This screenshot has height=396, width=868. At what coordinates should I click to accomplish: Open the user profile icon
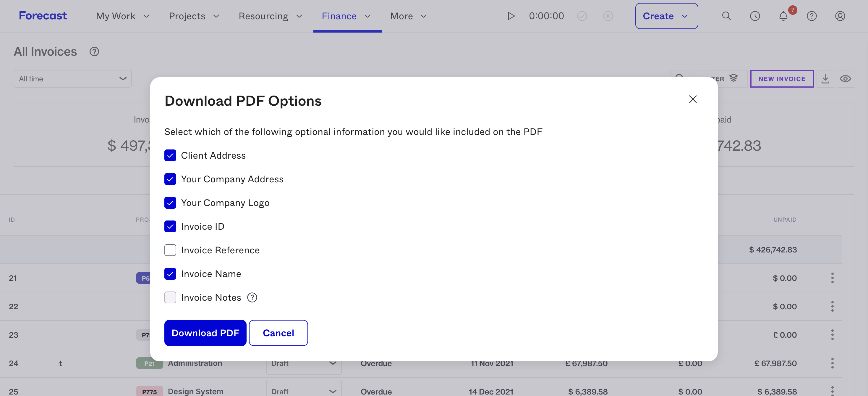pos(840,16)
